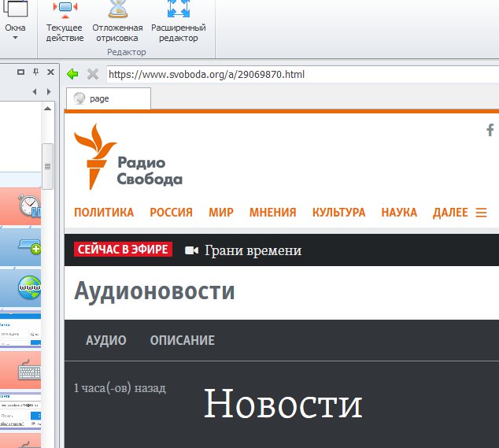Click the panel's right navigation arrow
The image size is (499, 448).
click(49, 91)
